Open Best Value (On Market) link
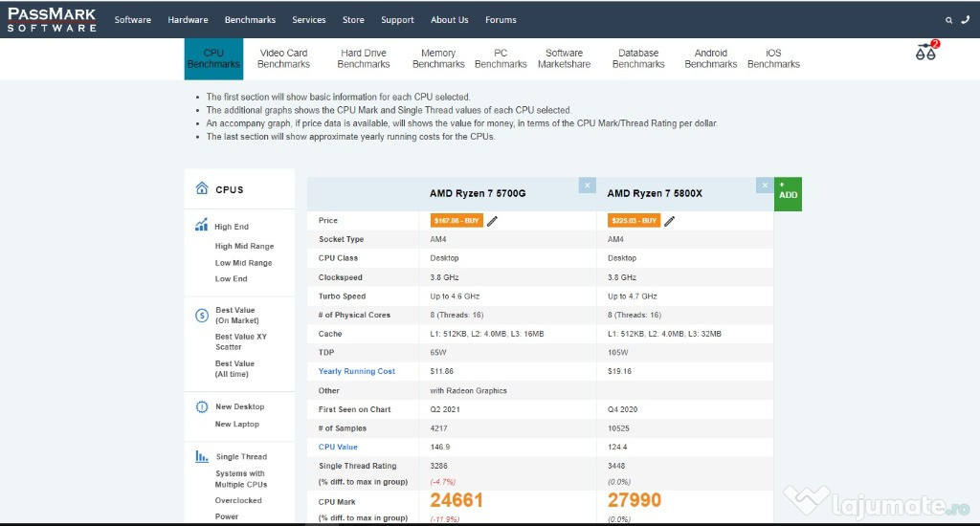This screenshot has height=526, width=980. tap(237, 316)
